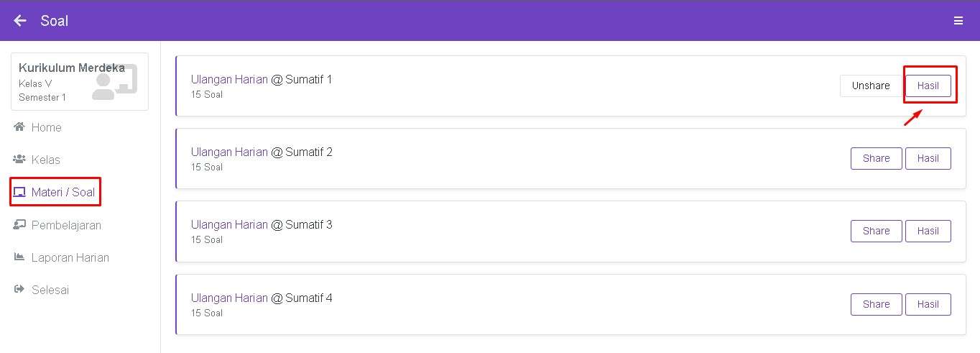Go to Laporan Harian menu item
This screenshot has height=353, width=980.
70,257
